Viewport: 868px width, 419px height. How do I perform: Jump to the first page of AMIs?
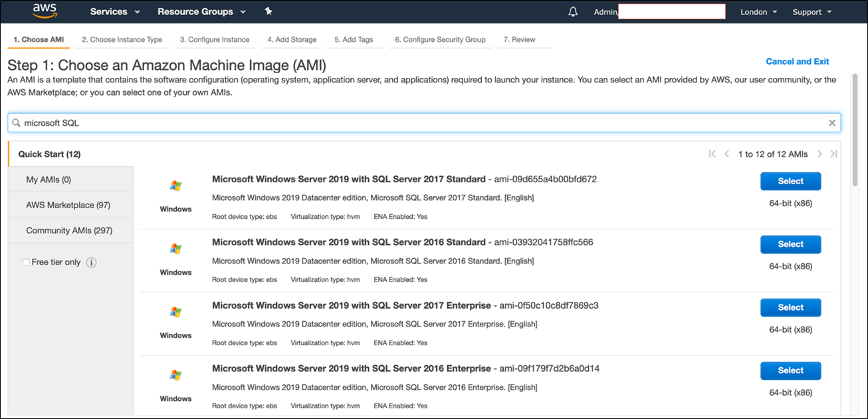pyautogui.click(x=711, y=154)
